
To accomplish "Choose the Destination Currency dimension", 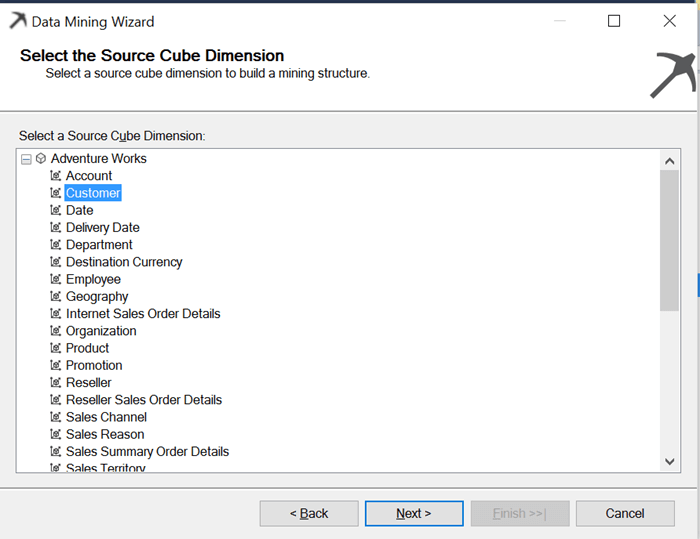I will coord(124,262).
